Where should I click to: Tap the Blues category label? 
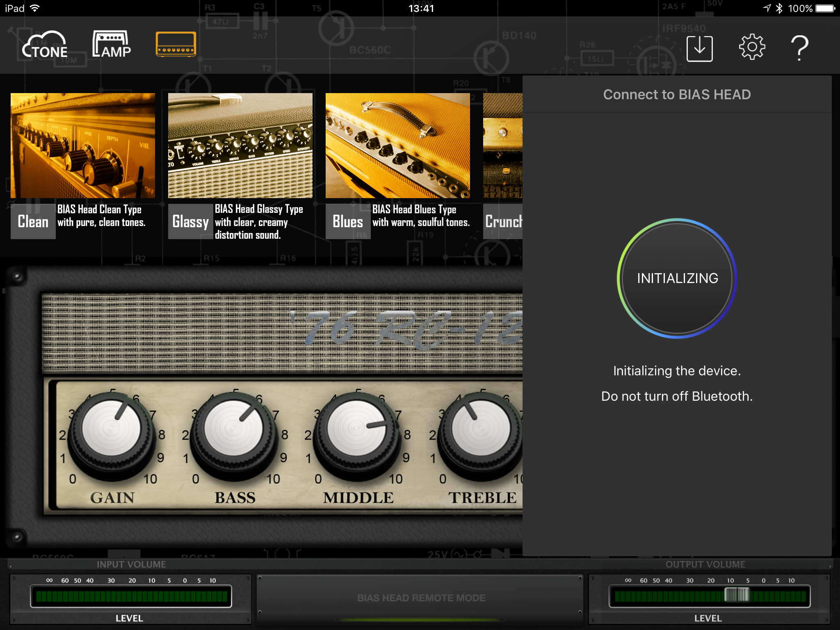point(348,221)
